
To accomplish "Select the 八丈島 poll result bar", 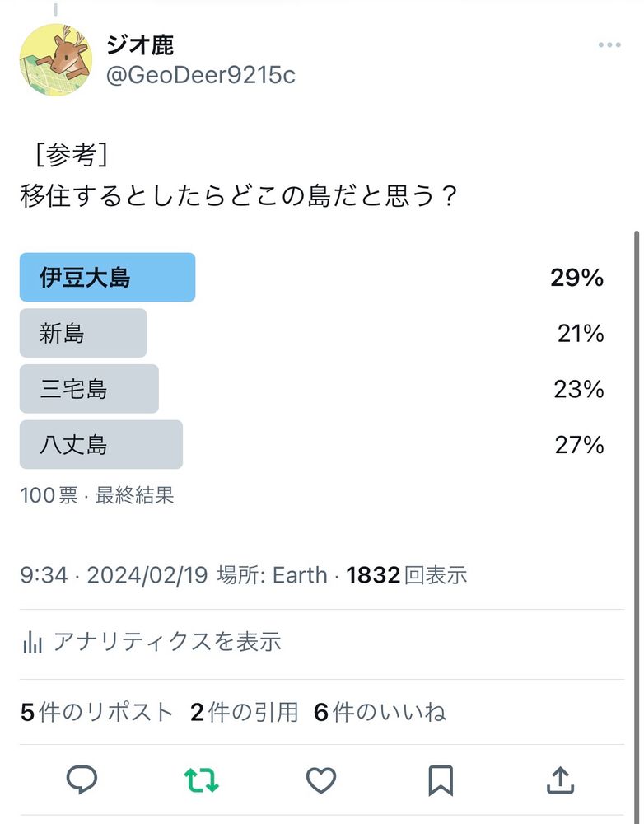I will click(100, 445).
